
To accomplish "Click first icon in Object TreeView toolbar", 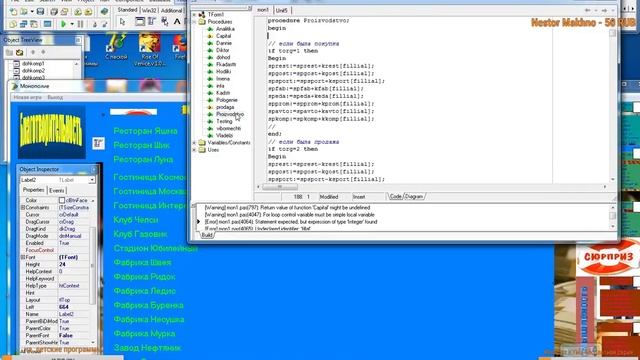I will 9,52.
